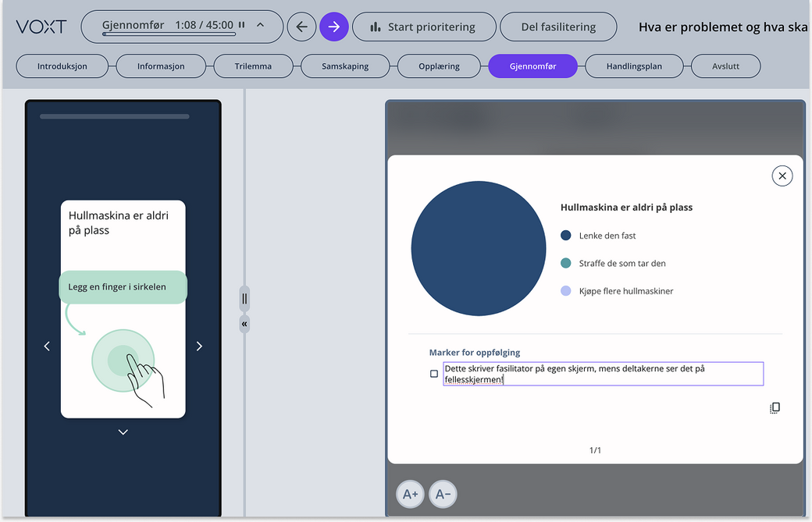Click the follow-up note text field
Screen dimensions: 812x522
click(603, 374)
